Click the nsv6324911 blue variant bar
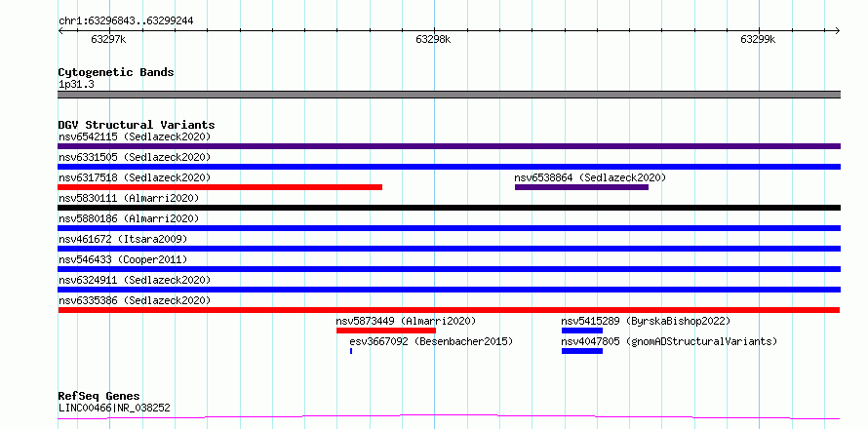 (449, 290)
